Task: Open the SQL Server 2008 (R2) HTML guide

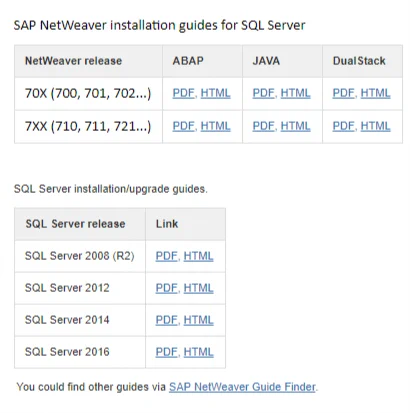Action: click(198, 256)
